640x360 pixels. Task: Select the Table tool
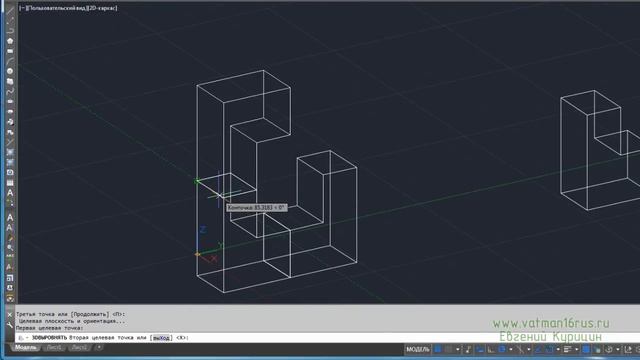tap(10, 182)
